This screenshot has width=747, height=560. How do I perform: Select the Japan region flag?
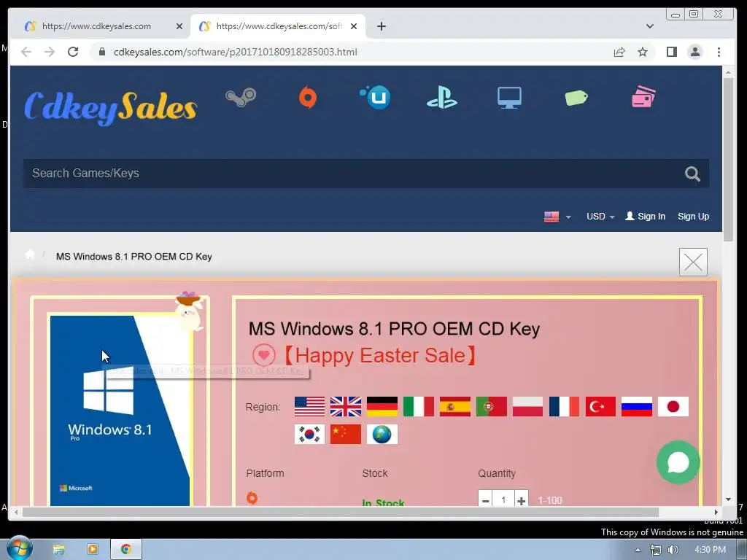coord(673,407)
